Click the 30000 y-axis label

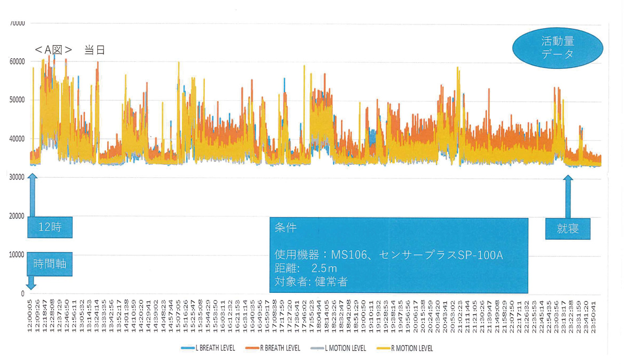pyautogui.click(x=17, y=177)
